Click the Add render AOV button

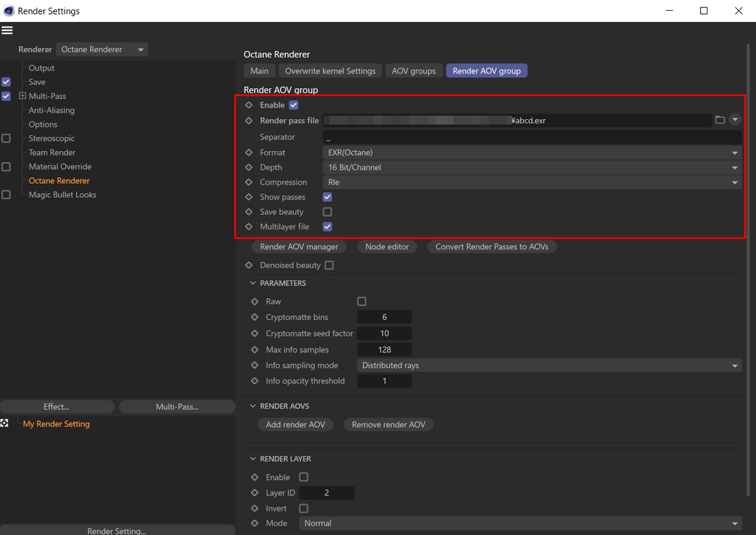point(295,424)
